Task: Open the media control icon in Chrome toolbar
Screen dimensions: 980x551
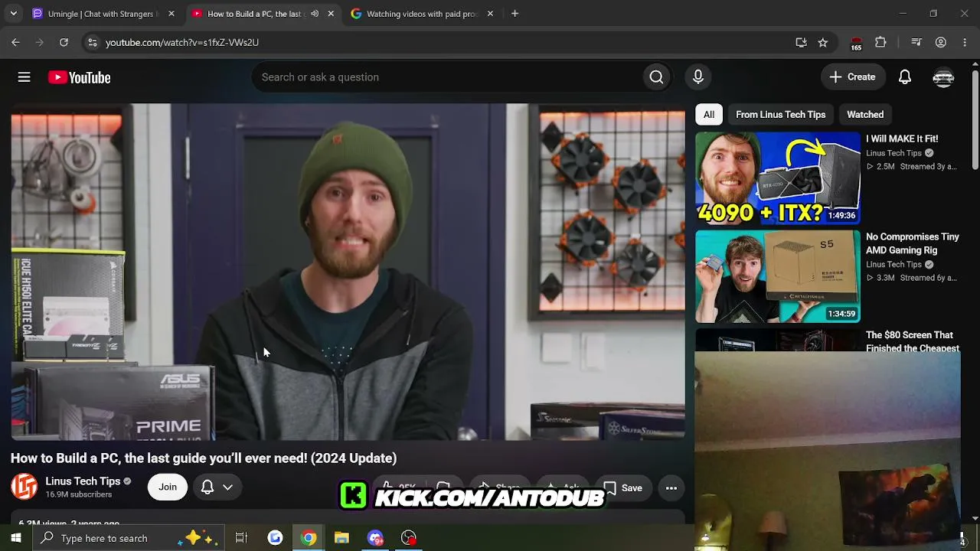Action: (916, 43)
